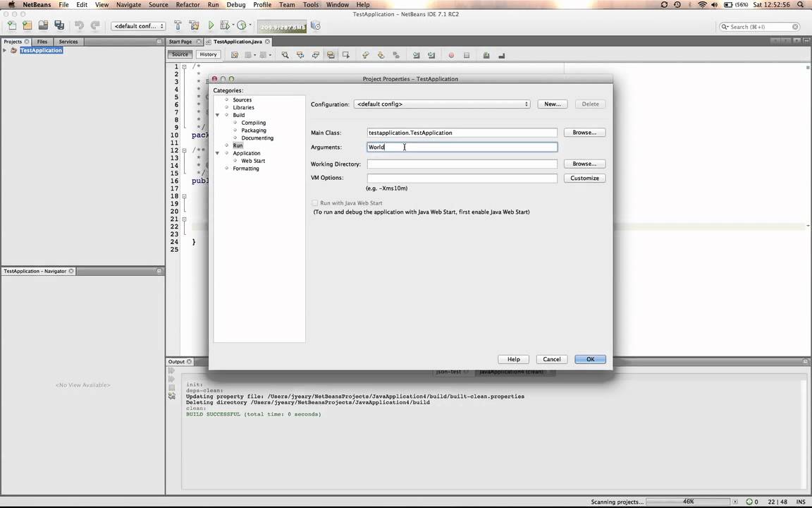The image size is (812, 508).
Task: Click the Find Next Occurrence icon
Action: tap(315, 55)
